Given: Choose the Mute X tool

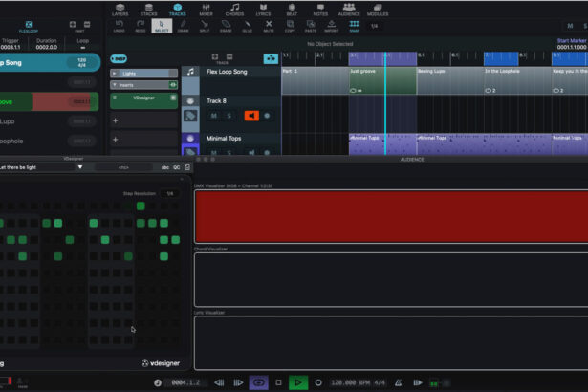Looking at the screenshot, I should (269, 26).
